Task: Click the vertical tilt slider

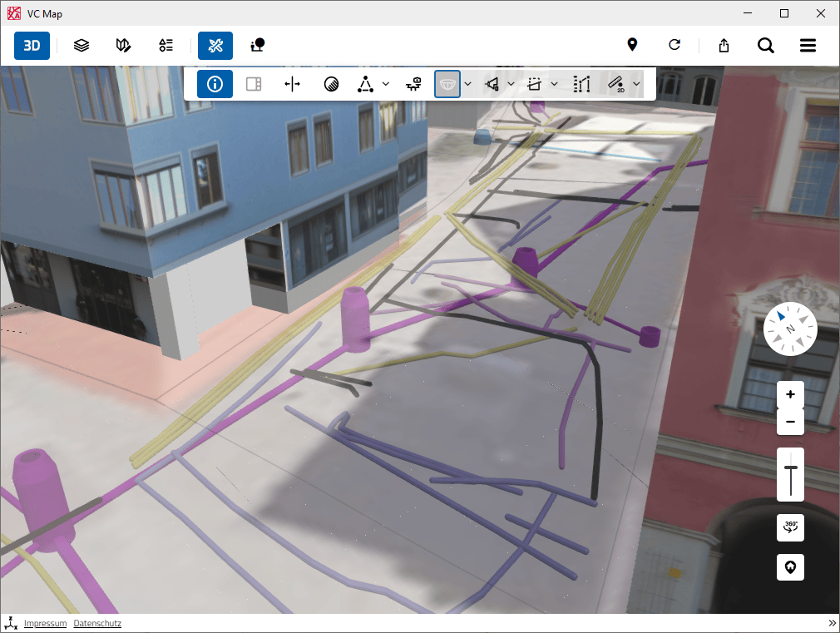Action: [x=790, y=474]
